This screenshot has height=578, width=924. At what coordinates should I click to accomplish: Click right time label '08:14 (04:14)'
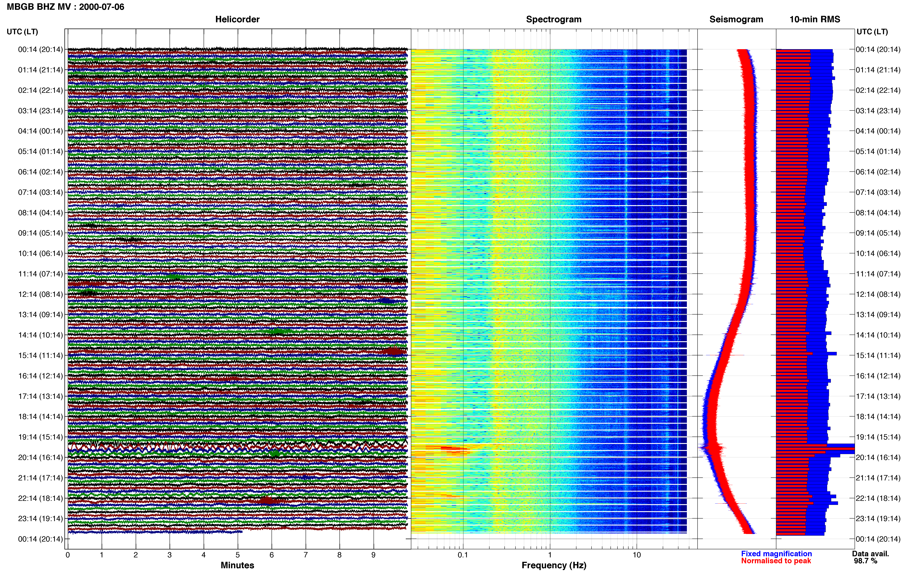pyautogui.click(x=878, y=212)
